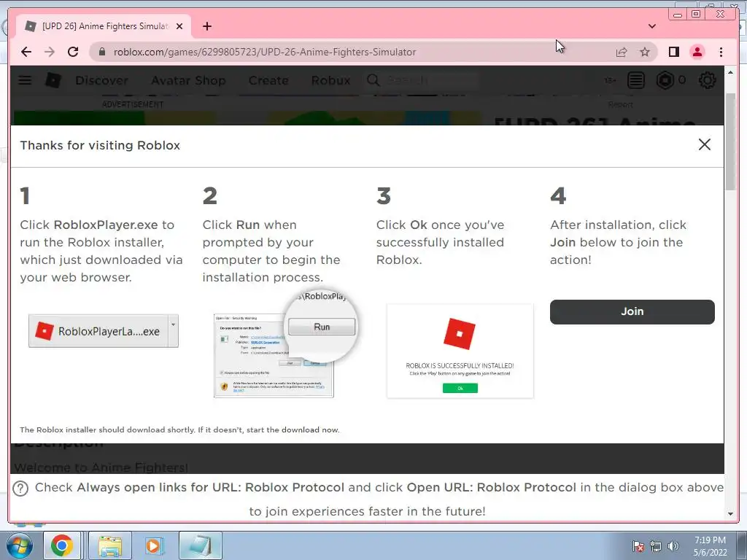Screen dimensions: 747x560
Task: Click the address bar URL
Action: (x=264, y=52)
